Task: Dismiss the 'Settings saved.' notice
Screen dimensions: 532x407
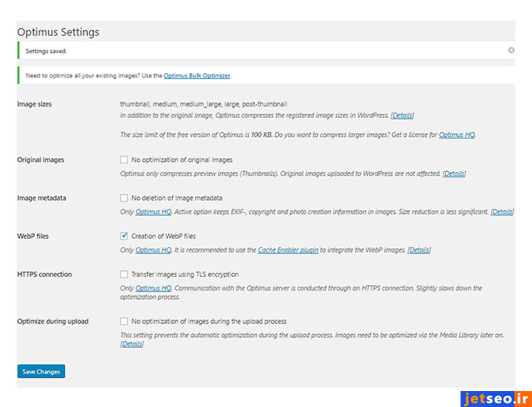Action: (511, 50)
